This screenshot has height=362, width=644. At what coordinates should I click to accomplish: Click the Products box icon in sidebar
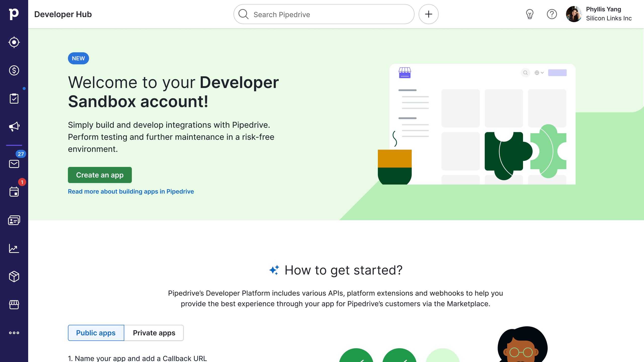14,276
